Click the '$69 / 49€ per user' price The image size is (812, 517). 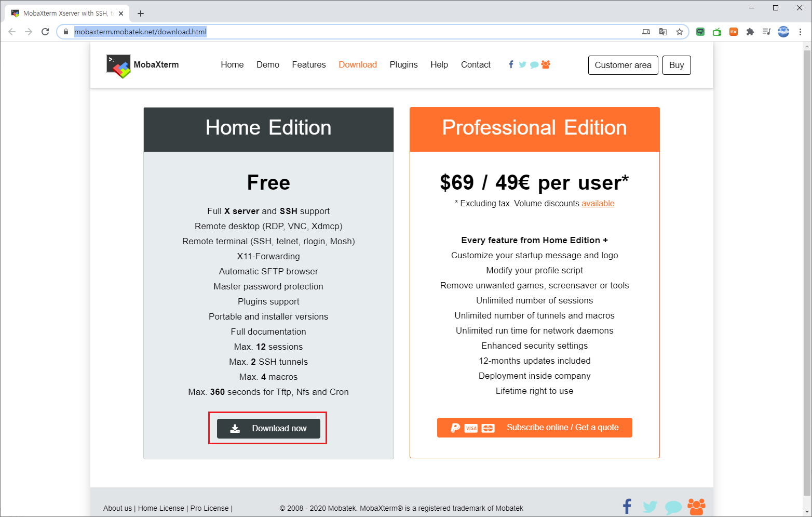[534, 182]
